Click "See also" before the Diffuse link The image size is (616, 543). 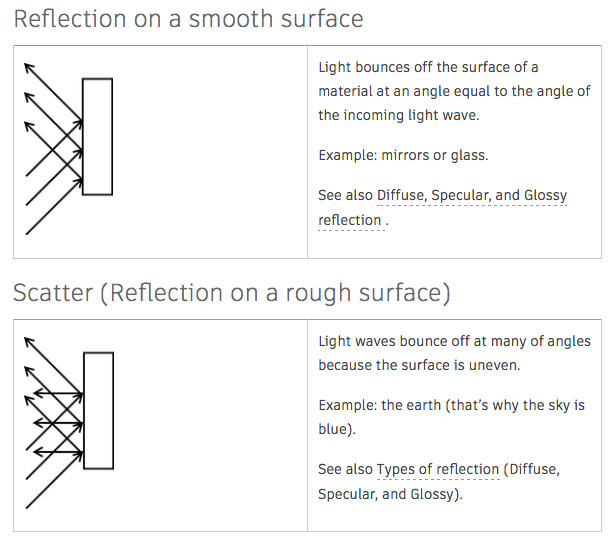tap(345, 195)
